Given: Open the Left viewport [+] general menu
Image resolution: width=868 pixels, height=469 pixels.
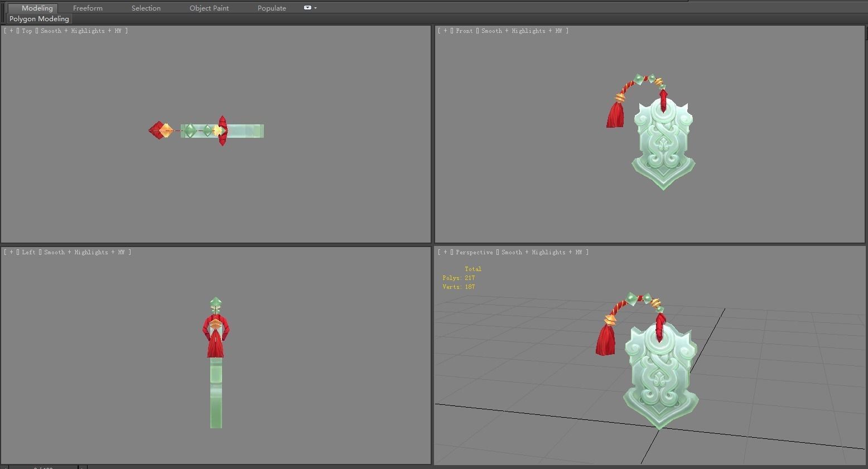Looking at the screenshot, I should [x=11, y=252].
